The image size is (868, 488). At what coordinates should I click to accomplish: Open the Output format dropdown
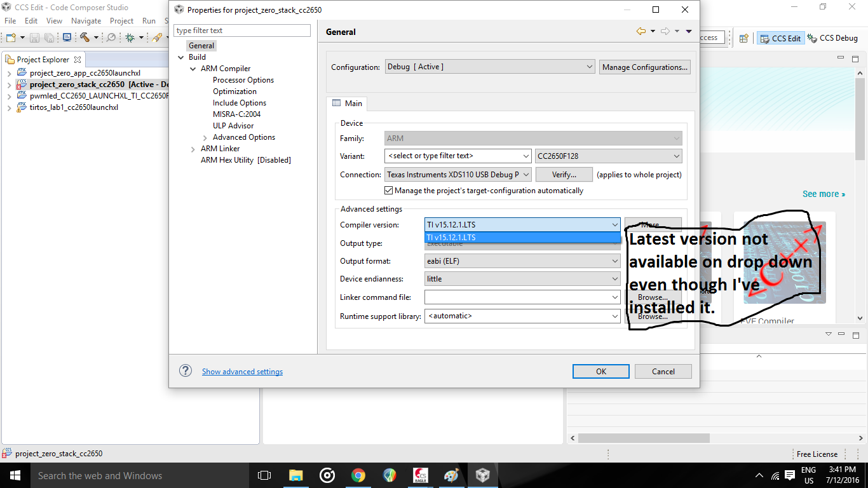(x=522, y=261)
